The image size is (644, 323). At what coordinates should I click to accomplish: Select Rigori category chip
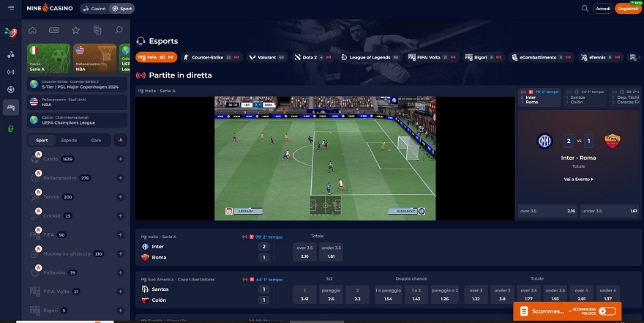[x=483, y=57]
